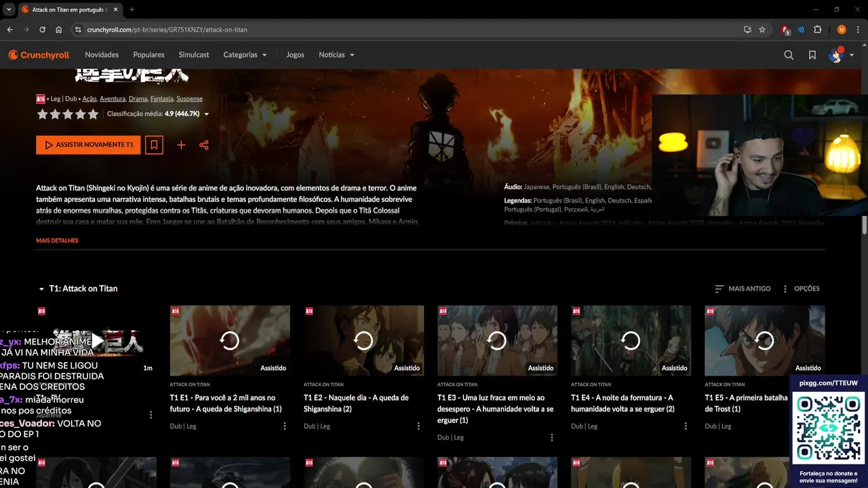Expand Mais Detalhes section

[x=57, y=241]
